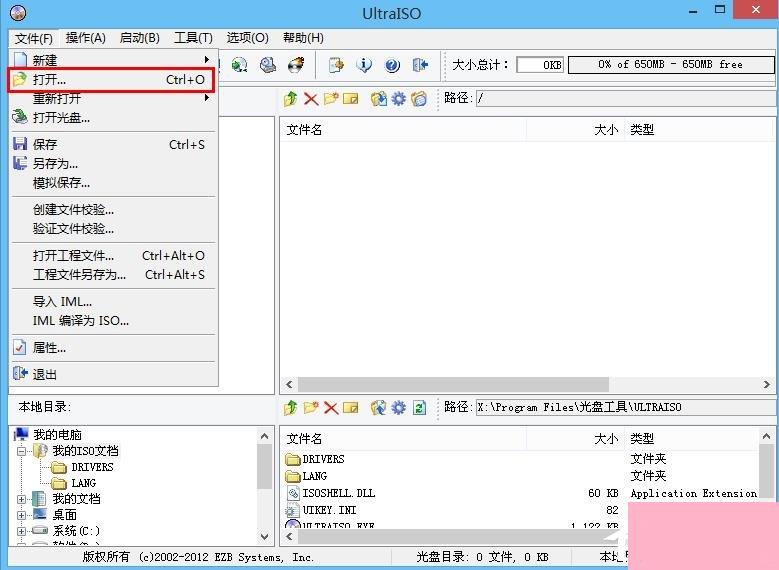Choose 导入 IML... menu entry
The image size is (779, 570).
[x=113, y=302]
